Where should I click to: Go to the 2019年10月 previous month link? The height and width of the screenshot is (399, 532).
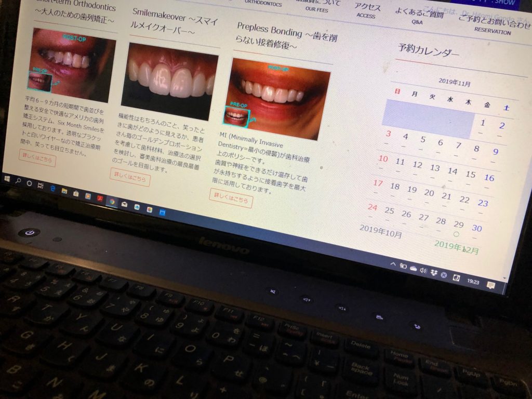(x=381, y=232)
